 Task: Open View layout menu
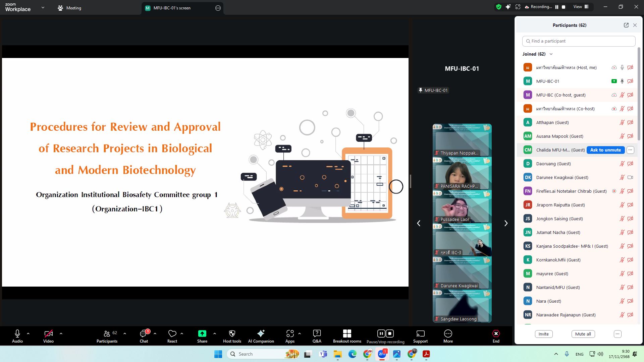tap(581, 7)
